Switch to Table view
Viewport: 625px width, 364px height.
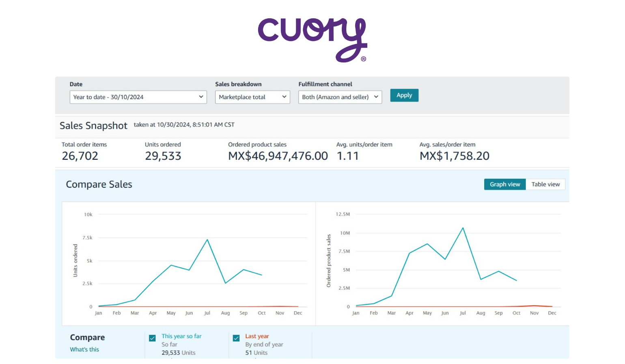coord(545,184)
